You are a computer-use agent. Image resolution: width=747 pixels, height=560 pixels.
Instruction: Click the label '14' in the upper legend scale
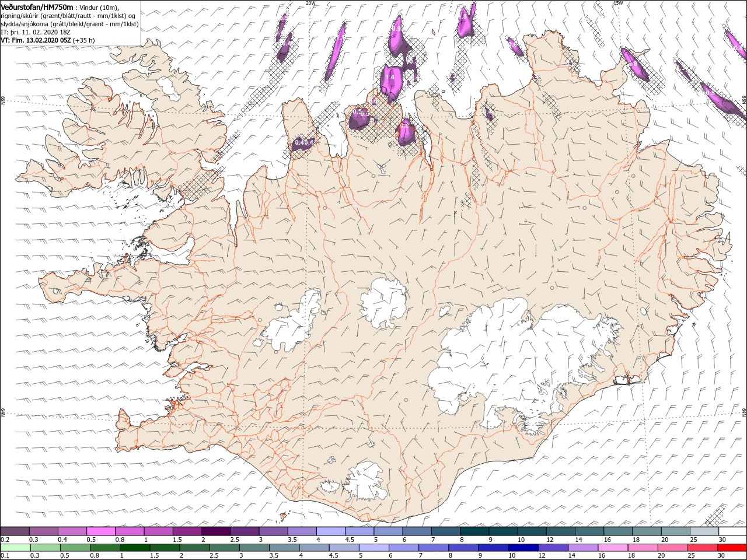point(578,540)
